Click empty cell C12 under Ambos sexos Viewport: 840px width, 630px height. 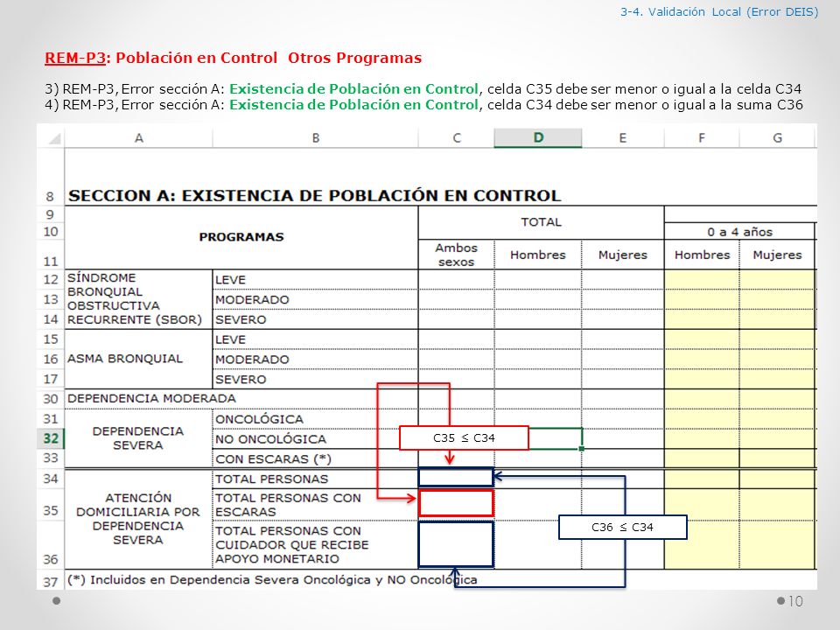pos(456,279)
